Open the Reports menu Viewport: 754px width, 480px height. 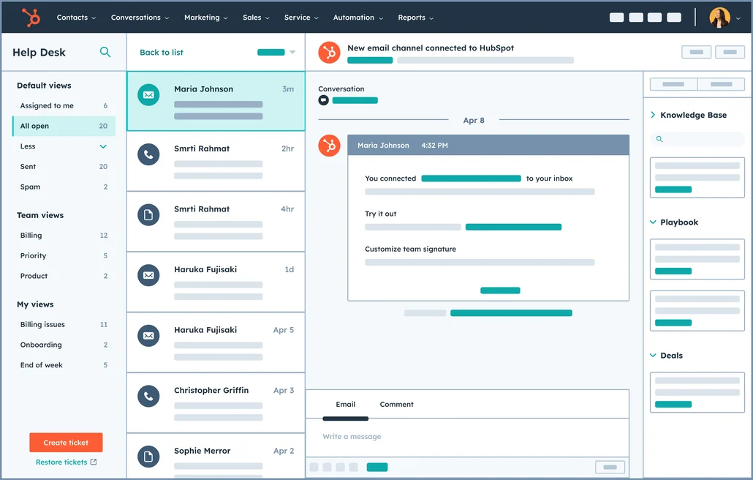click(x=415, y=17)
